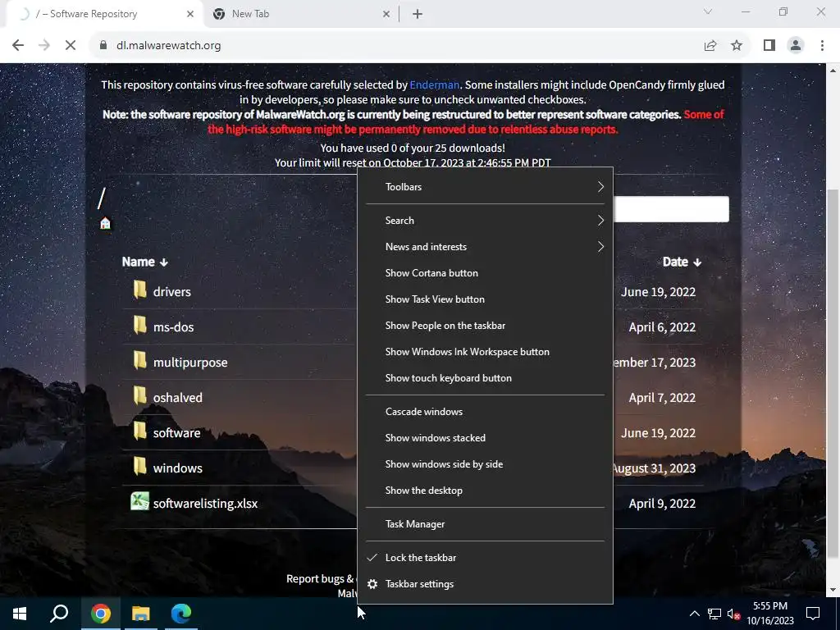This screenshot has height=630, width=840.
Task: Sort listing by Name column
Action: pos(144,262)
